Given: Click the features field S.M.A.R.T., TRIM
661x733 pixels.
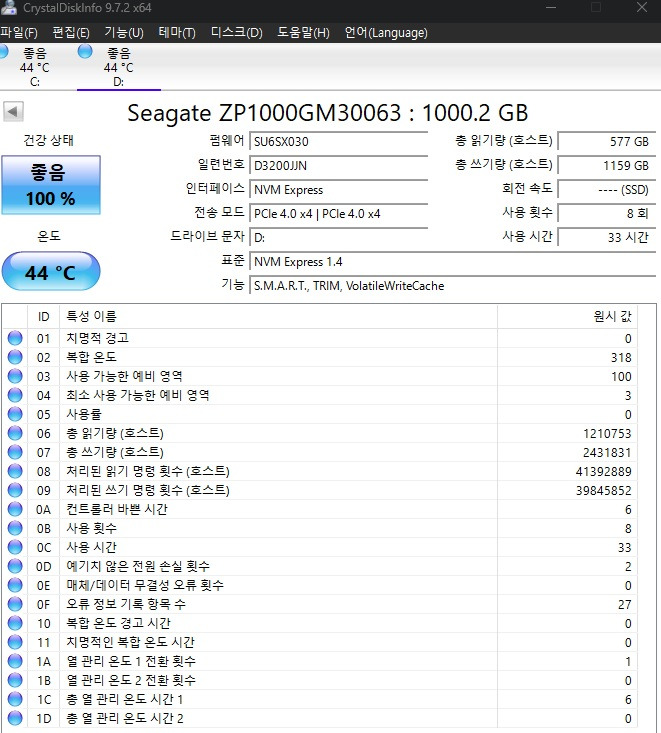Looking at the screenshot, I should click(453, 286).
